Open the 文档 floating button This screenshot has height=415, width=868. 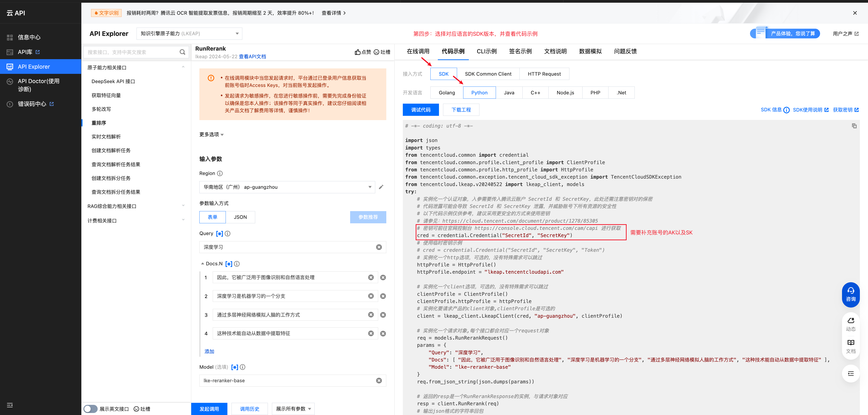coord(850,346)
